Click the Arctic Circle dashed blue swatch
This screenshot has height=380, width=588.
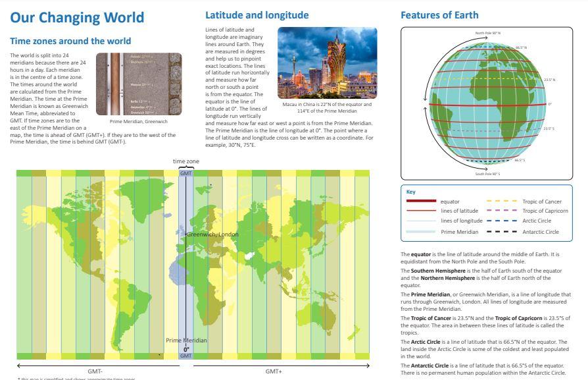502,221
